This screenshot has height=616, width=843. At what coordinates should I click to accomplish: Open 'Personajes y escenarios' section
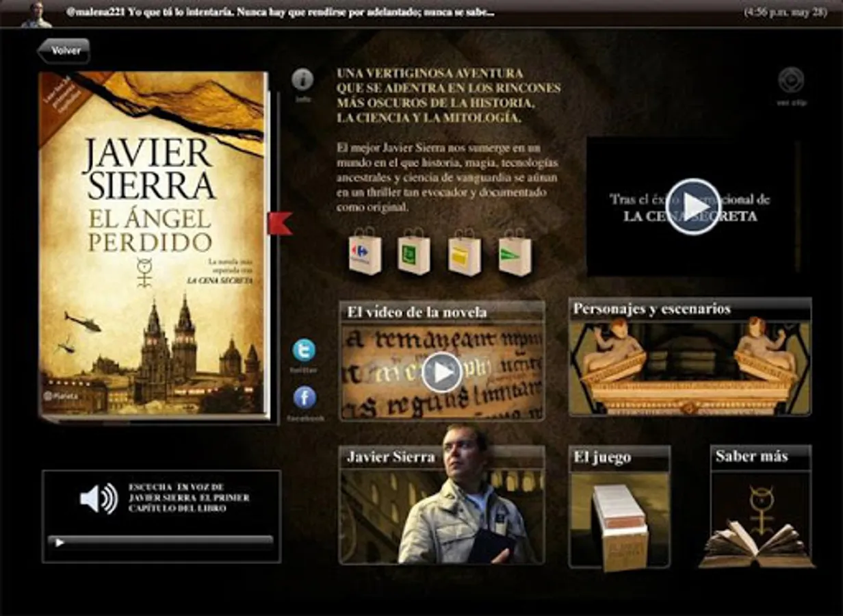pos(690,357)
